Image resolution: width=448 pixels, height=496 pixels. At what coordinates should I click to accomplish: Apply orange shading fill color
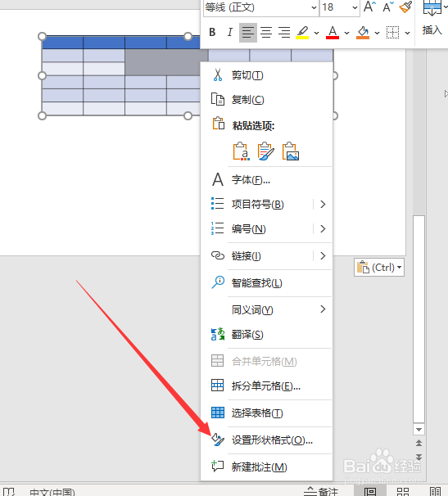[x=363, y=33]
